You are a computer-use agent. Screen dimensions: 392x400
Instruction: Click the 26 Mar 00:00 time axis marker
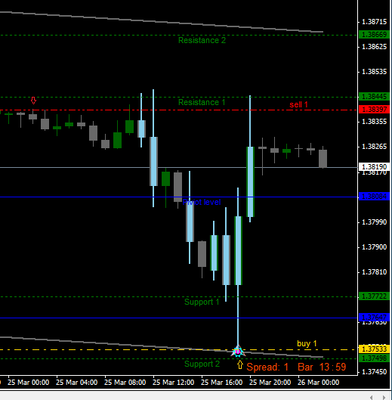(x=318, y=382)
